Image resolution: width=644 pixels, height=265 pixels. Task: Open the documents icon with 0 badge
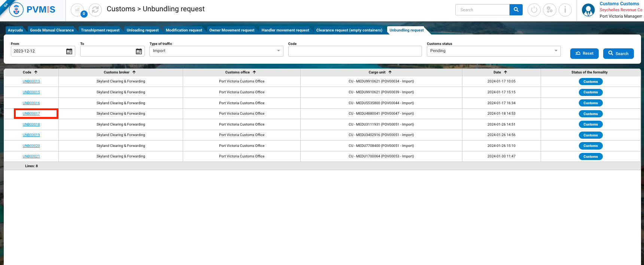[77, 10]
